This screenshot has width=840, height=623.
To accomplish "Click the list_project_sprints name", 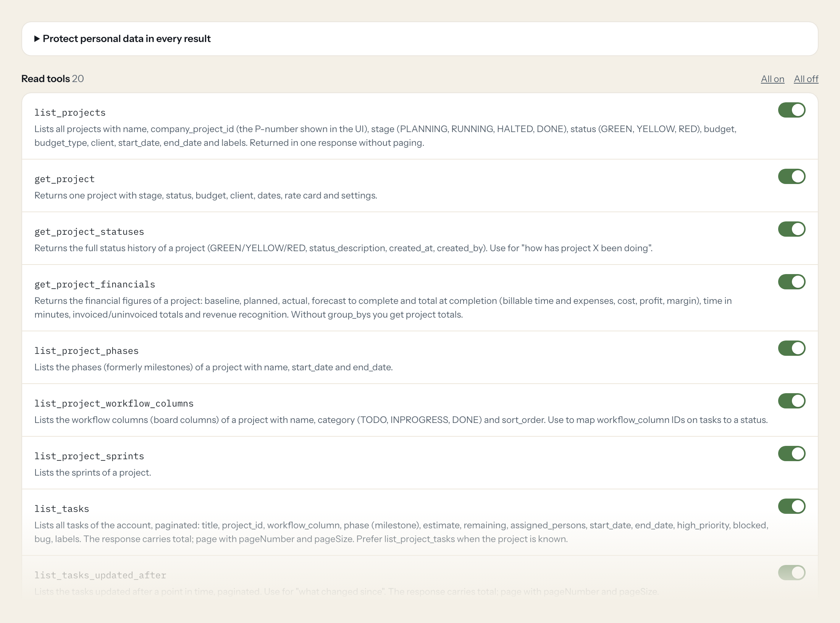I will point(89,456).
